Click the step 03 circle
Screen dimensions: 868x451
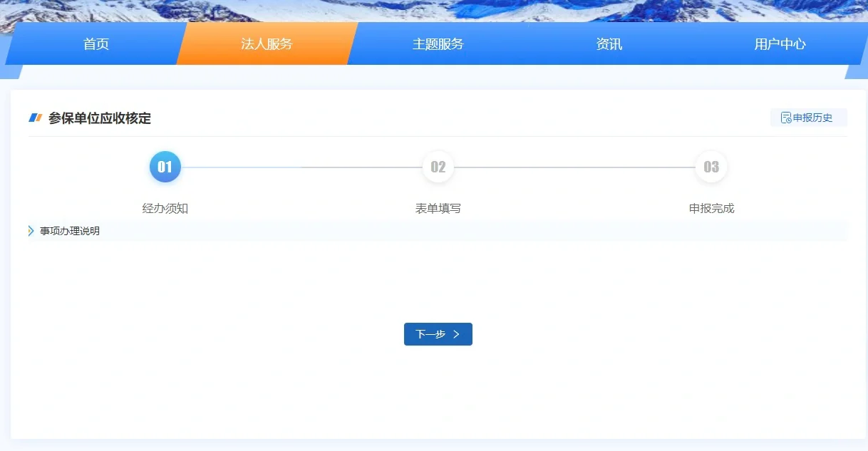(711, 167)
